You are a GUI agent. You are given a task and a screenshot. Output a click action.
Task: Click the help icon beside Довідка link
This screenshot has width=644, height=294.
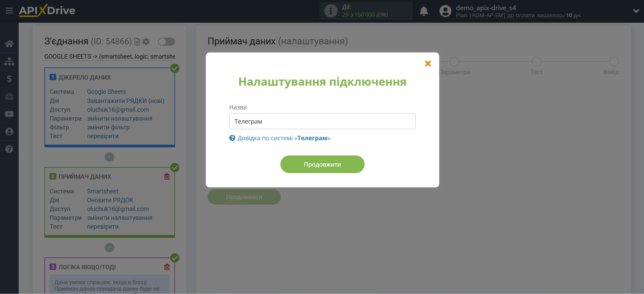point(232,138)
